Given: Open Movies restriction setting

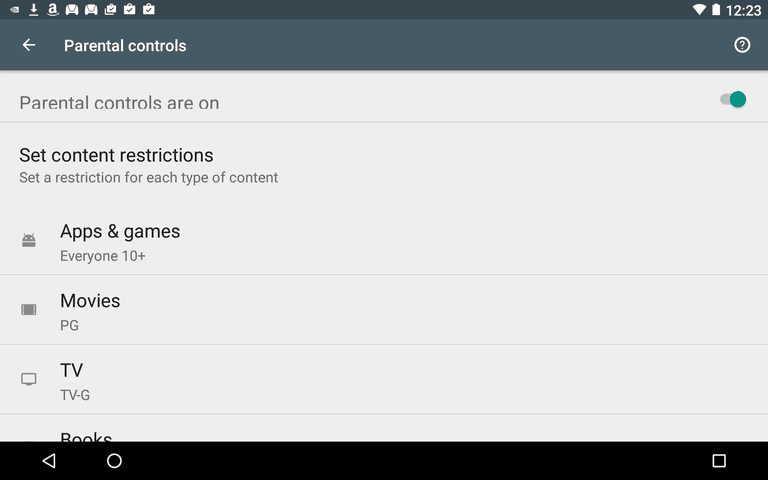Looking at the screenshot, I should (384, 310).
